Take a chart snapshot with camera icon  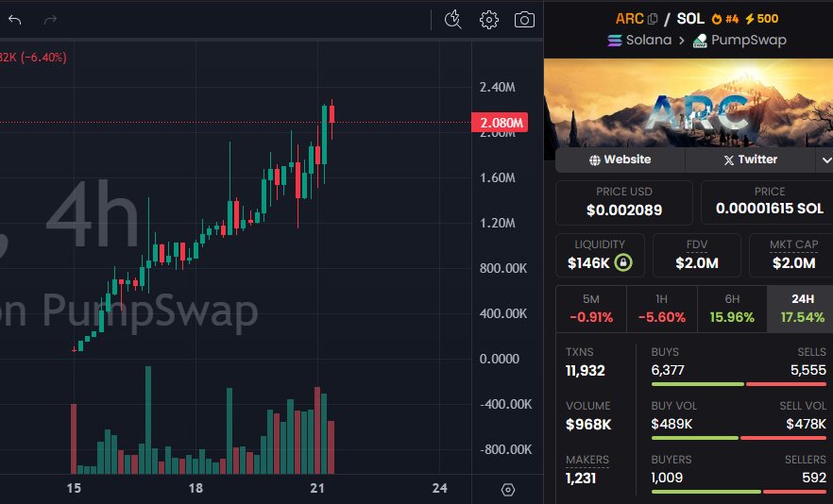tap(524, 19)
